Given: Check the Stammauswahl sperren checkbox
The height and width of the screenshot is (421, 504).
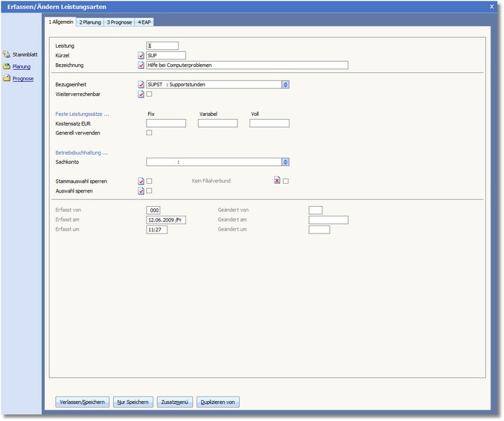Looking at the screenshot, I should 150,181.
